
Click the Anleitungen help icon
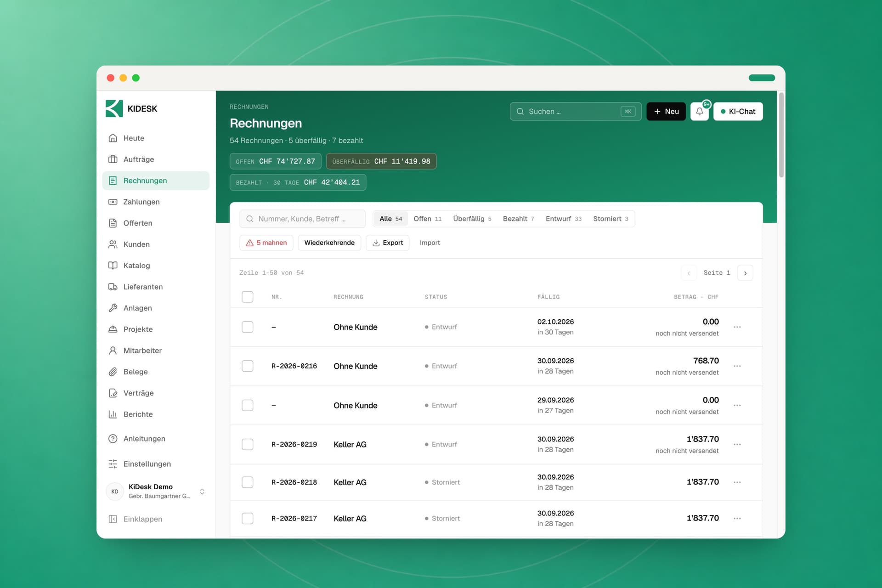[x=113, y=438]
